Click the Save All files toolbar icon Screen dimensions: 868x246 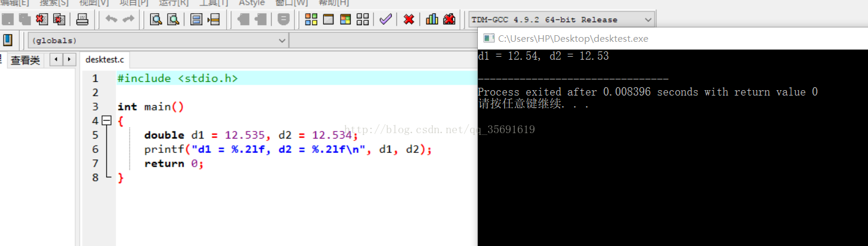pyautogui.click(x=25, y=19)
